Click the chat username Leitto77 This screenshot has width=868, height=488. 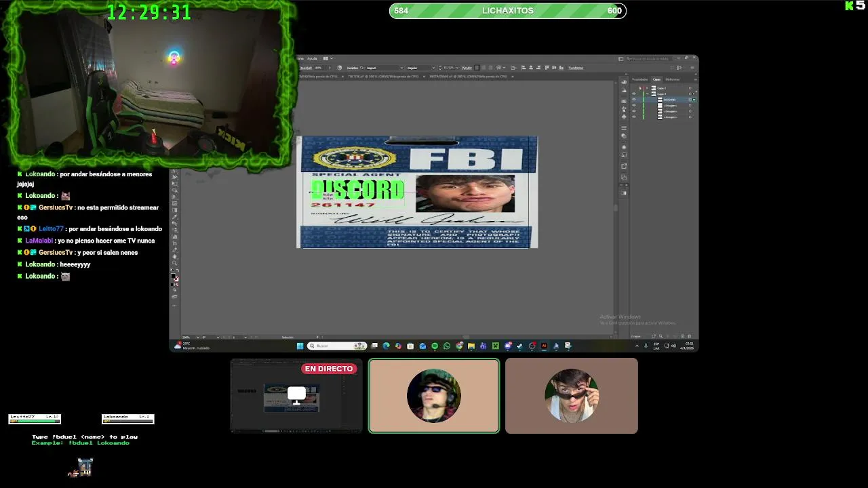pyautogui.click(x=51, y=229)
